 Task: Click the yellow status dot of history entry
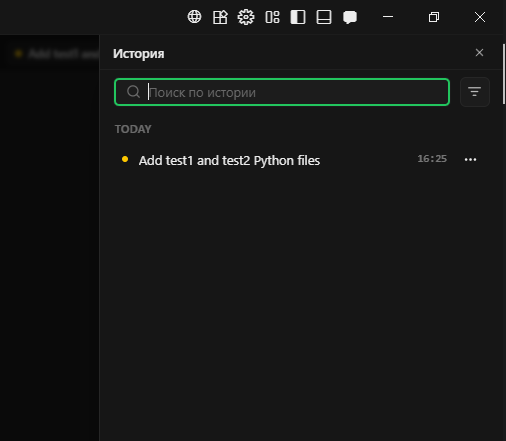(125, 159)
